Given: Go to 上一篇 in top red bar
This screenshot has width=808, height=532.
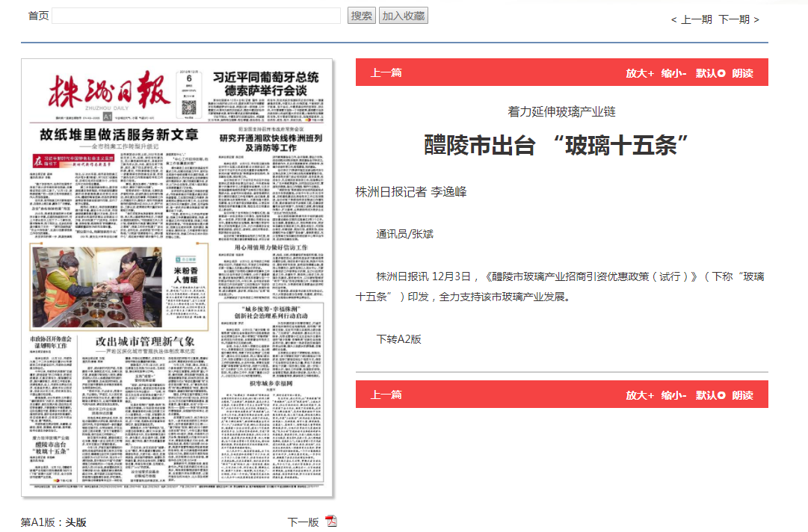Looking at the screenshot, I should tap(386, 72).
